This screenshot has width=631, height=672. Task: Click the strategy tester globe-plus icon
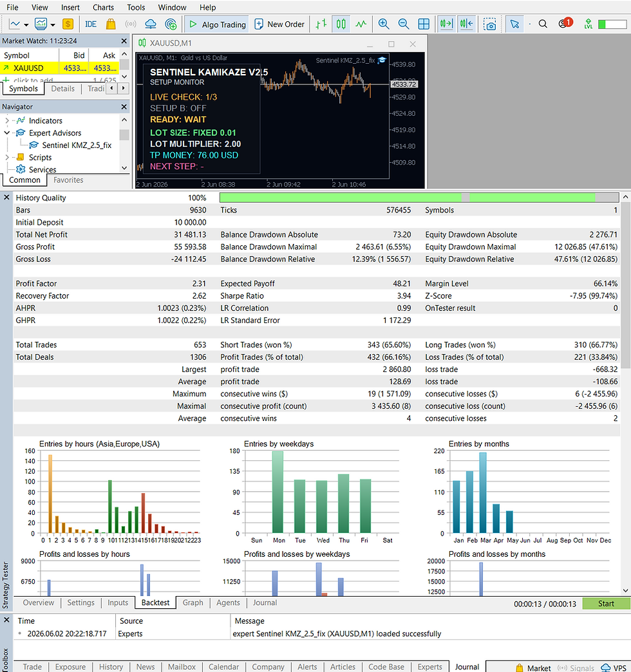point(171,24)
